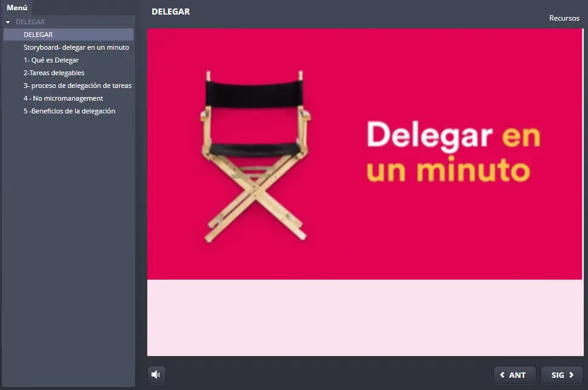Collapse the DELEGAR section arrow

click(8, 22)
